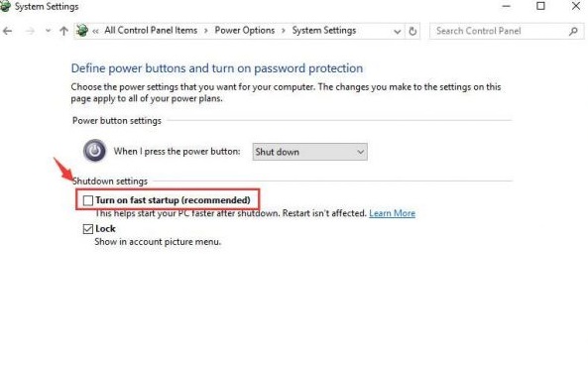This screenshot has width=588, height=365.
Task: Click the power button icon
Action: pyautogui.click(x=94, y=151)
